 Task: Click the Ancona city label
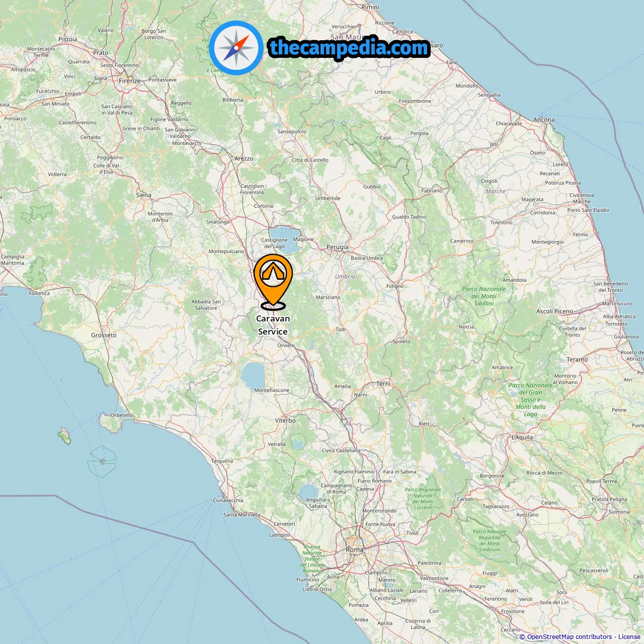click(544, 120)
